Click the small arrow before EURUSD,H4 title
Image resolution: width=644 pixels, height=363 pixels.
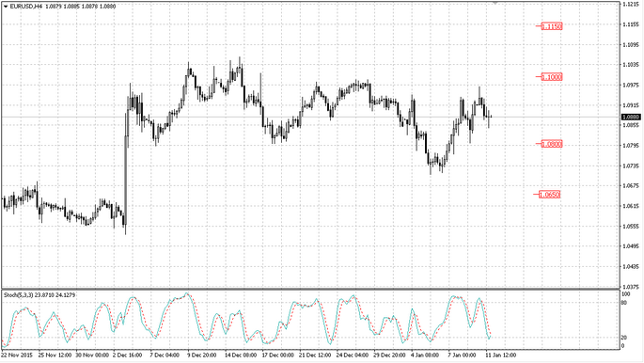click(6, 7)
